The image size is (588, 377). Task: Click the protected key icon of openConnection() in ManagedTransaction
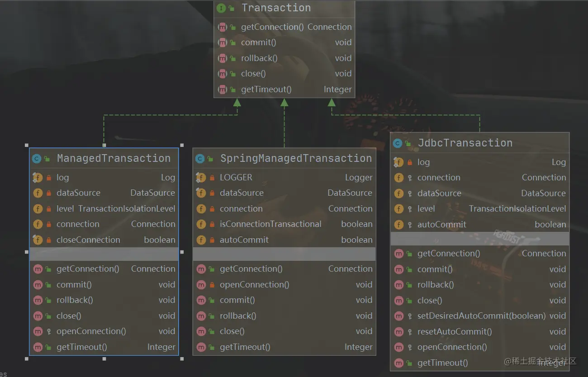[x=48, y=331]
